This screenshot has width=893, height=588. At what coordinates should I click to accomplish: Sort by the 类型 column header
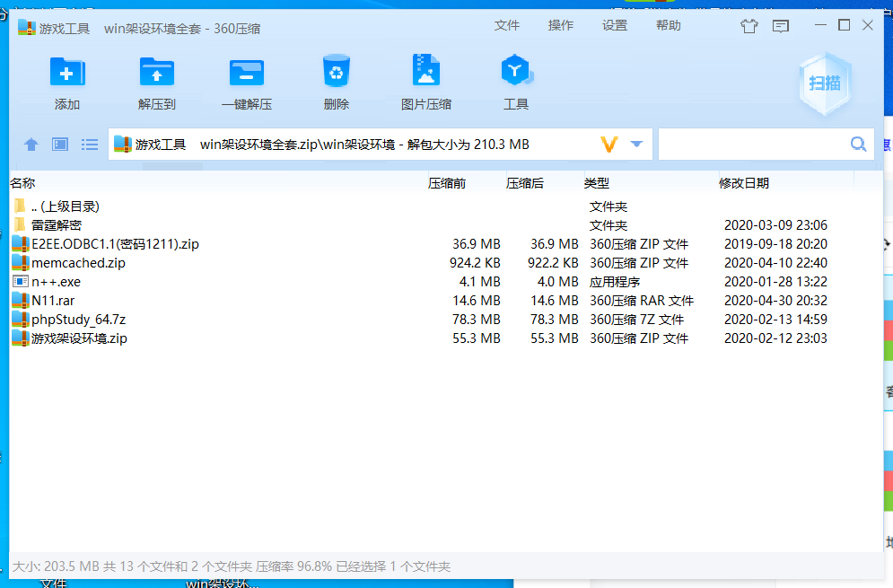tap(596, 183)
